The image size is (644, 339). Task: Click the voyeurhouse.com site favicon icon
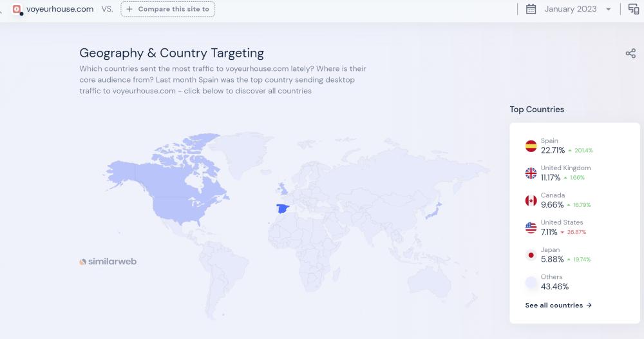coord(17,9)
